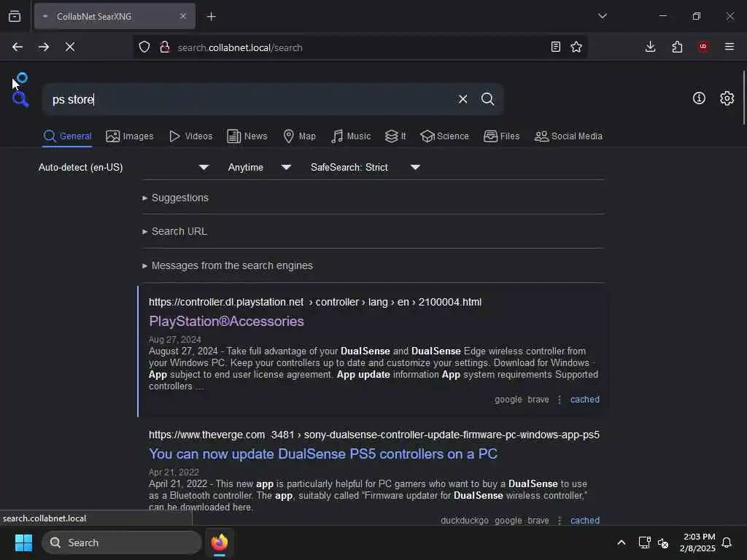Screen dimensions: 747x560
Task: Open Firefox downloads panel
Action: coord(650,47)
